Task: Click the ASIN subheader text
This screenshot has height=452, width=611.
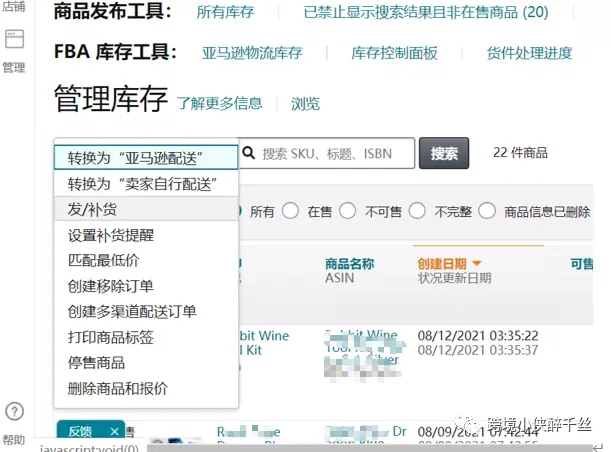Action: tap(340, 278)
